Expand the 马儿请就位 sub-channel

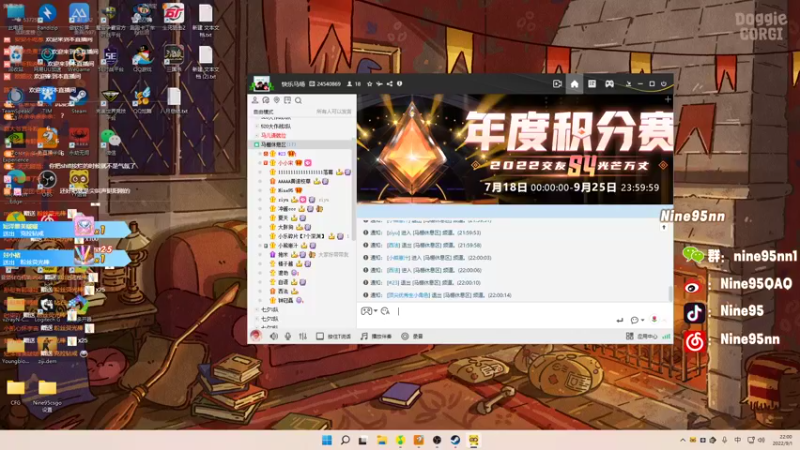pos(257,135)
